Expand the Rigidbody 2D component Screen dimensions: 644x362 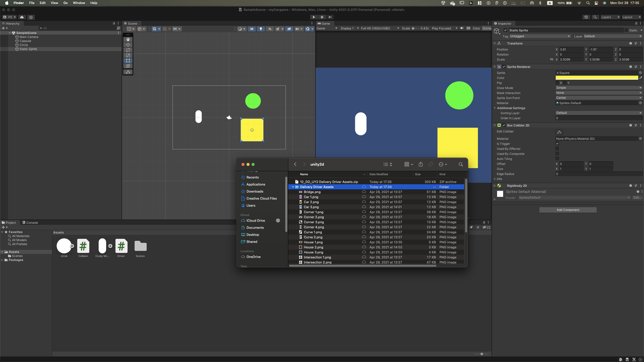[495, 186]
